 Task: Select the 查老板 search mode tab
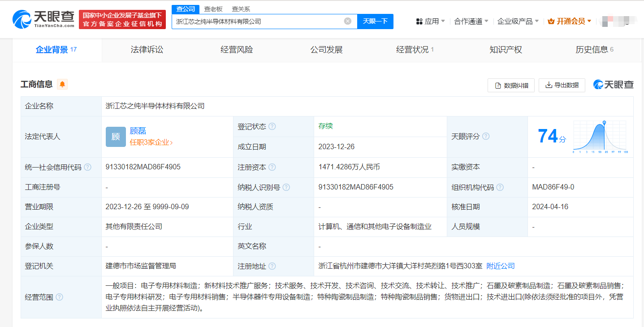pyautogui.click(x=213, y=9)
